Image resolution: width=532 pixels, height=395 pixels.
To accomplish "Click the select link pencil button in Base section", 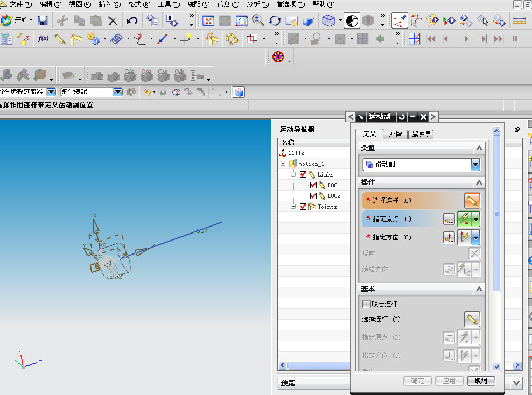I will coord(472,319).
